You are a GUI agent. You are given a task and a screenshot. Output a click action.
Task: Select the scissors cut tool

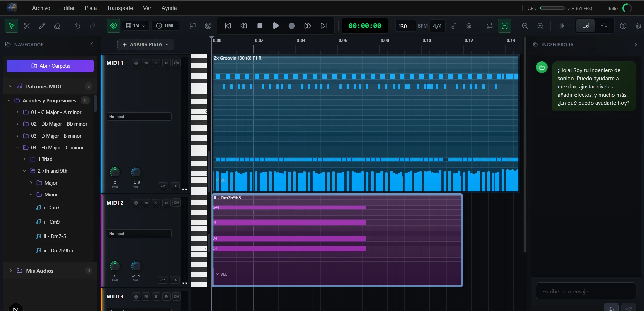point(27,26)
